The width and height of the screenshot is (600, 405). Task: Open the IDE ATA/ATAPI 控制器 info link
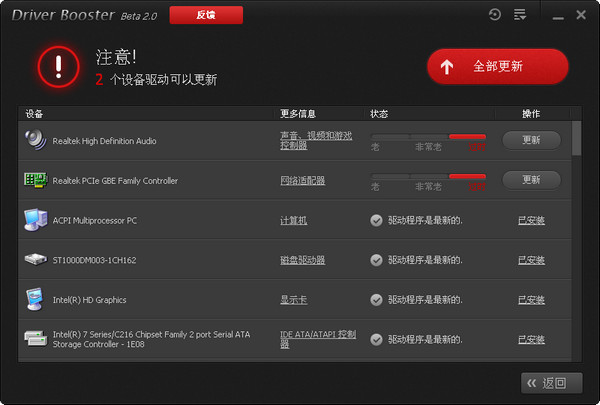click(318, 339)
